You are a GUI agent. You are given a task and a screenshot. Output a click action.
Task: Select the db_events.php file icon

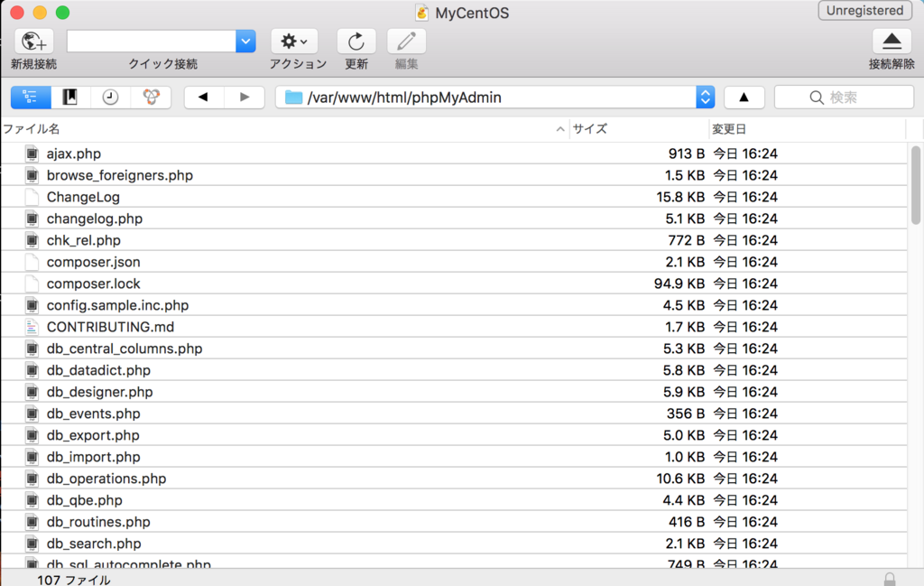click(32, 414)
